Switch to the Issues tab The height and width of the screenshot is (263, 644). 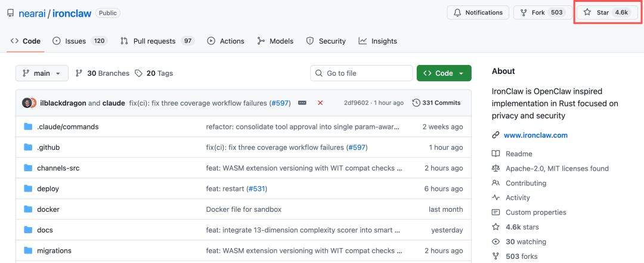(x=79, y=41)
